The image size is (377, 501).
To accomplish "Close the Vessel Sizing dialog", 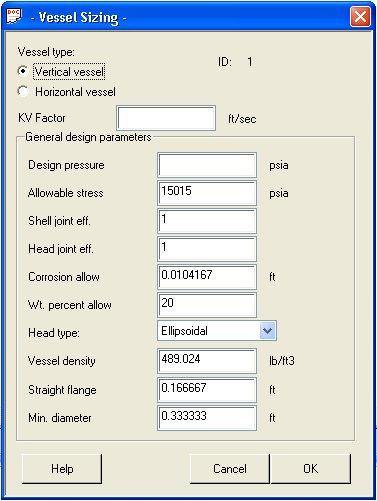I will pos(360,17).
